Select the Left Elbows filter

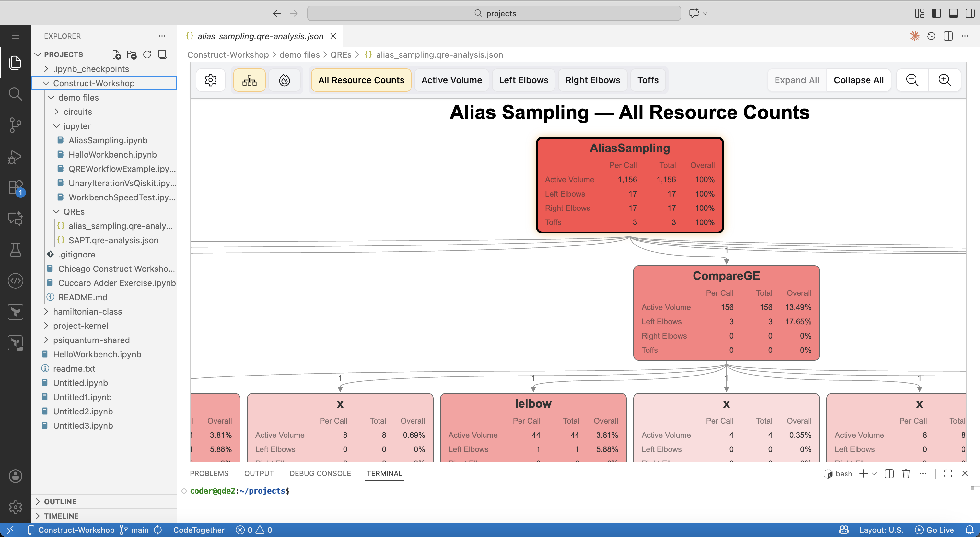tap(523, 80)
